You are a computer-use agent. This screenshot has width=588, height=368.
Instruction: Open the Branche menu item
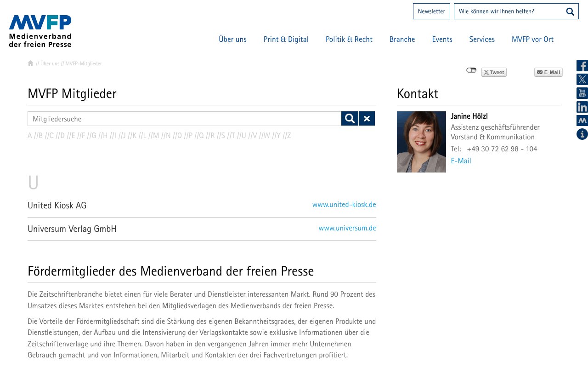coord(402,39)
